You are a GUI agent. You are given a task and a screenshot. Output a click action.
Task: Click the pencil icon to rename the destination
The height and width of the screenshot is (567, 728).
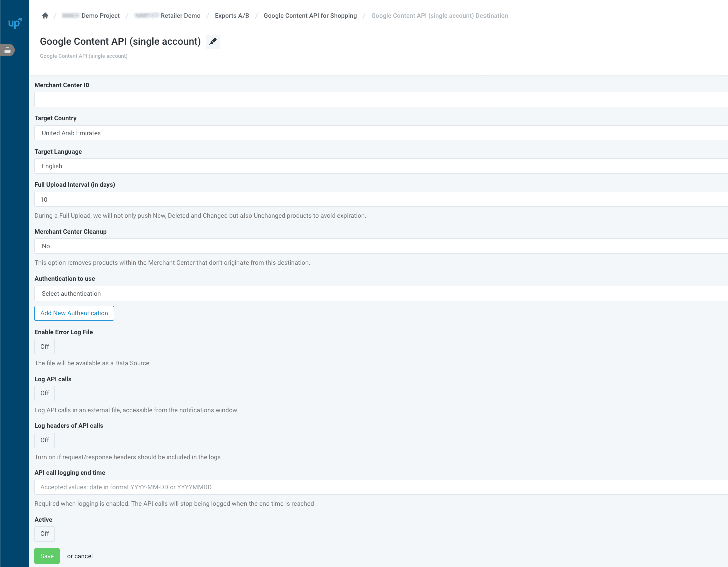[x=212, y=41]
